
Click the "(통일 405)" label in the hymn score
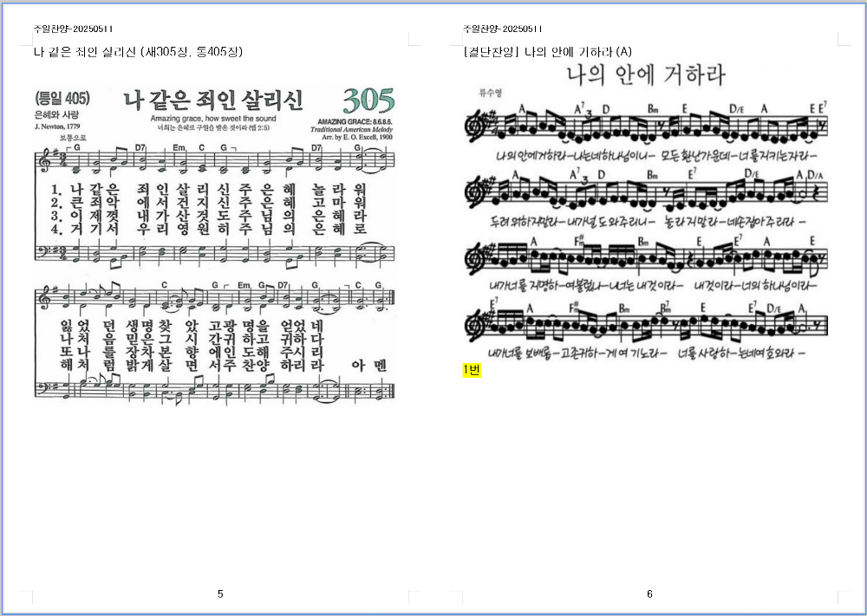point(62,99)
